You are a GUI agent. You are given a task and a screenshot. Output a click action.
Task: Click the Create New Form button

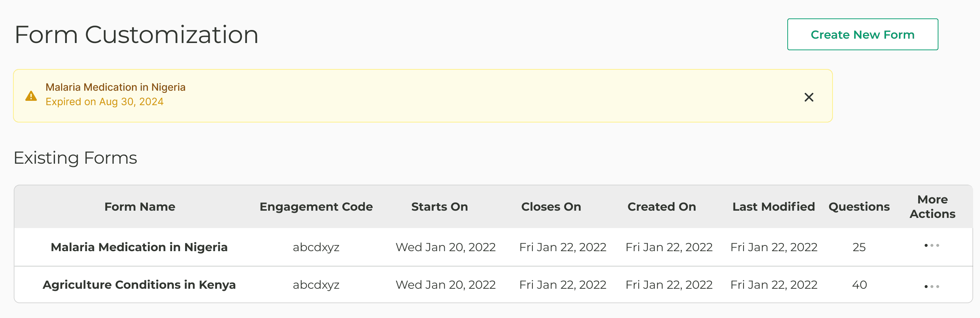click(863, 34)
